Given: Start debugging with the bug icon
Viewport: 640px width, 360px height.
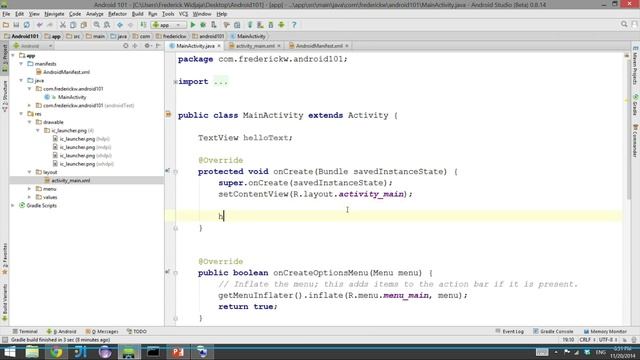Looking at the screenshot, I should click(203, 25).
